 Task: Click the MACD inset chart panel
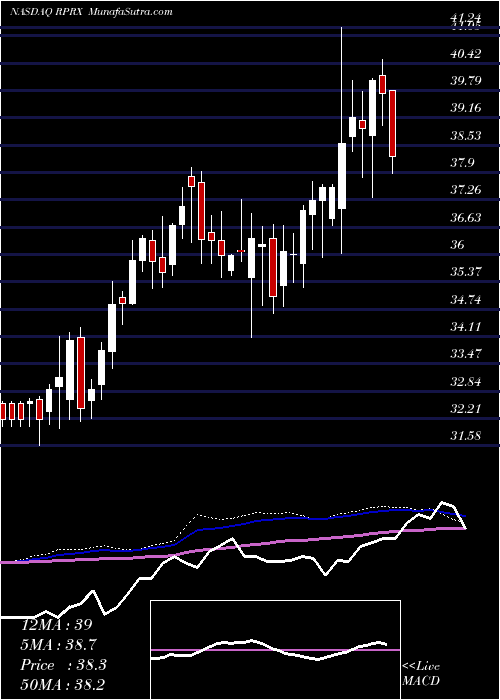(275, 650)
